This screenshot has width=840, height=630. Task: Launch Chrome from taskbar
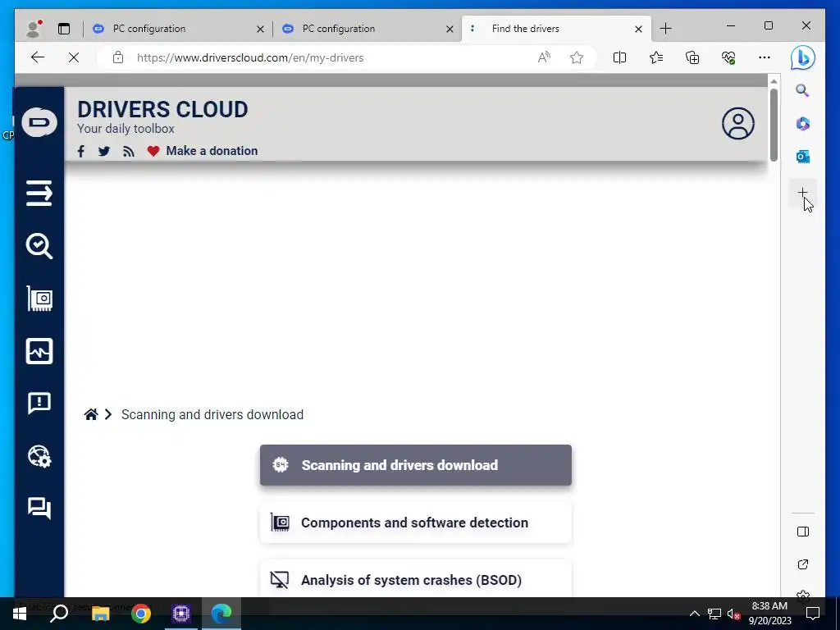[x=141, y=614]
